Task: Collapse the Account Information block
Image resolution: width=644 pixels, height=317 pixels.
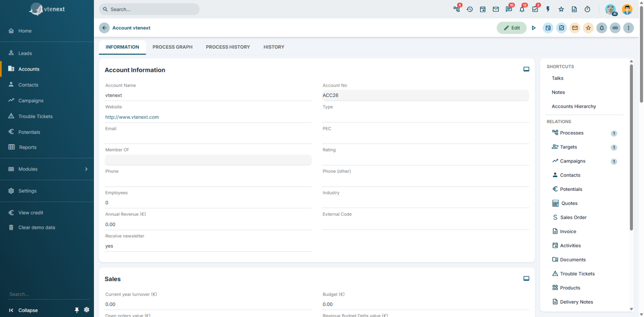Action: coord(526,69)
